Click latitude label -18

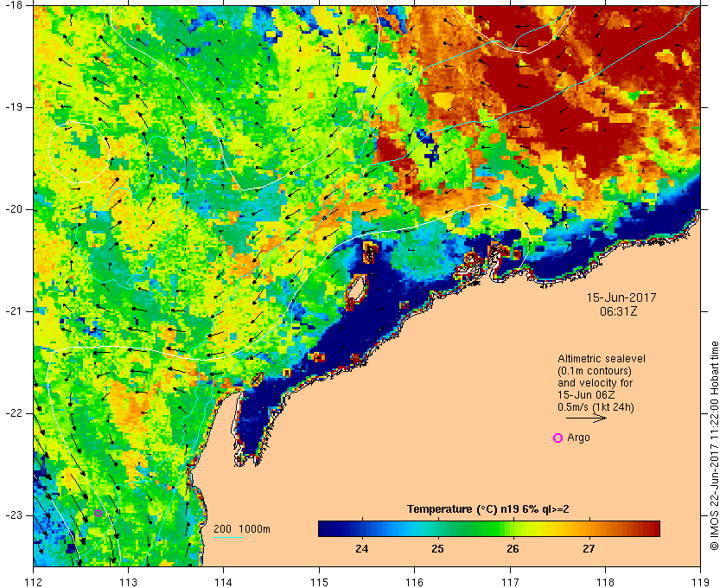pos(14,5)
